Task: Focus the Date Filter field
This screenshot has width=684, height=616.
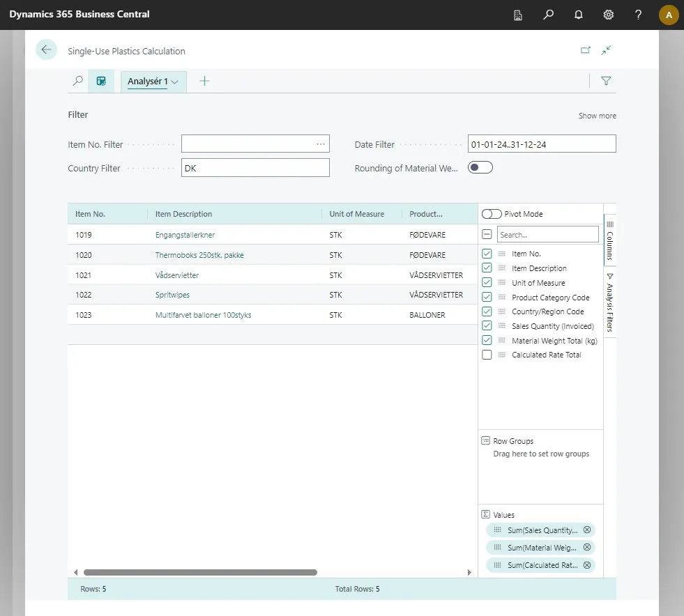Action: [x=542, y=144]
